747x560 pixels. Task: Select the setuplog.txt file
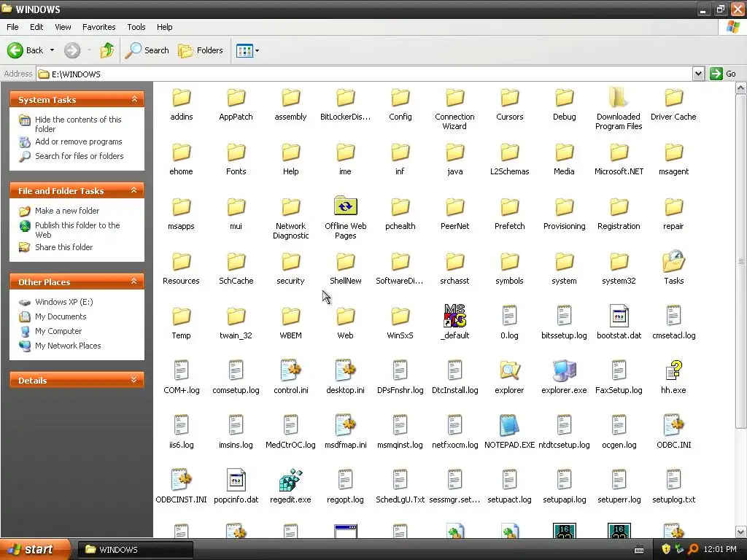pos(673,480)
